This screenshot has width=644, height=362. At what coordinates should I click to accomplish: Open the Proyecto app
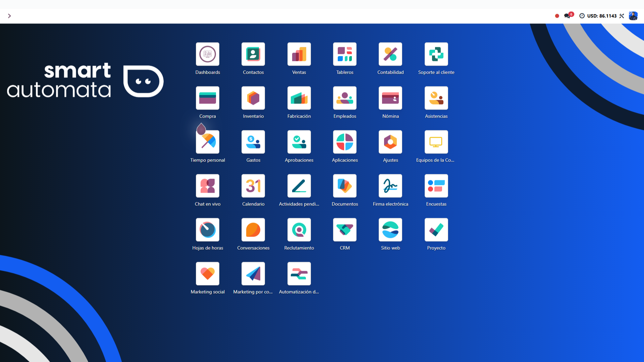pos(436,230)
